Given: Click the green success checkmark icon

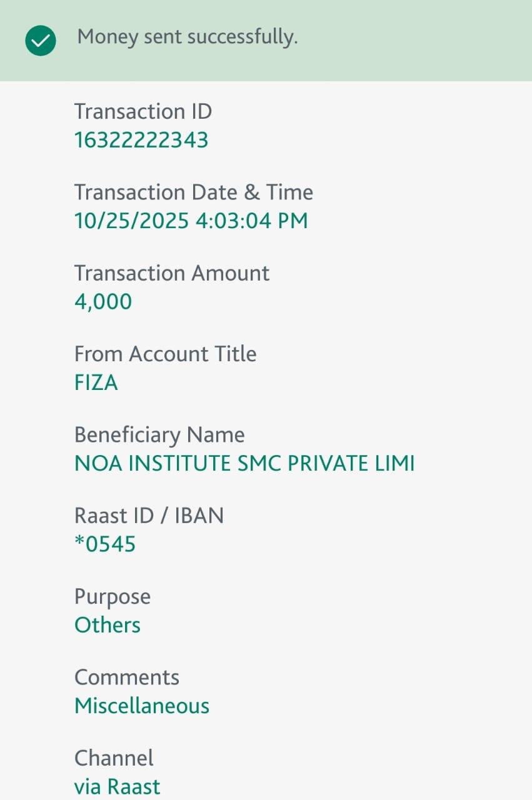Looking at the screenshot, I should point(41,42).
